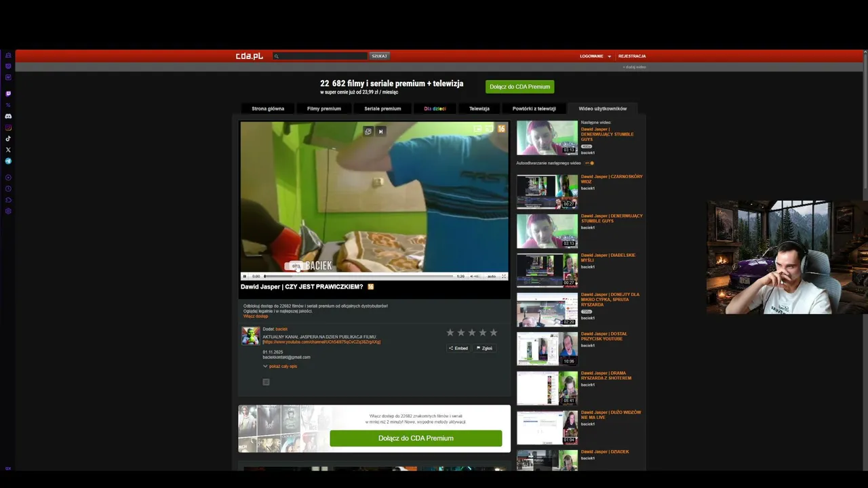Open 'DONEJTY DLA MIKRO CYPKA' video thumbnail
This screenshot has width=868, height=488.
(547, 309)
